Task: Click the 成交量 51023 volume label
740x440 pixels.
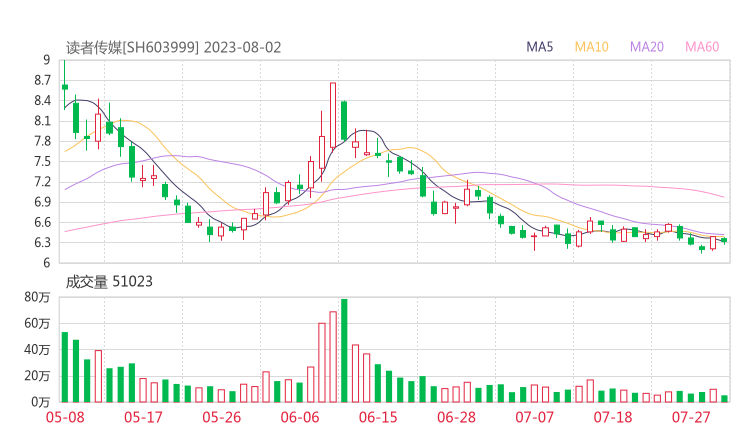Action: [x=109, y=282]
